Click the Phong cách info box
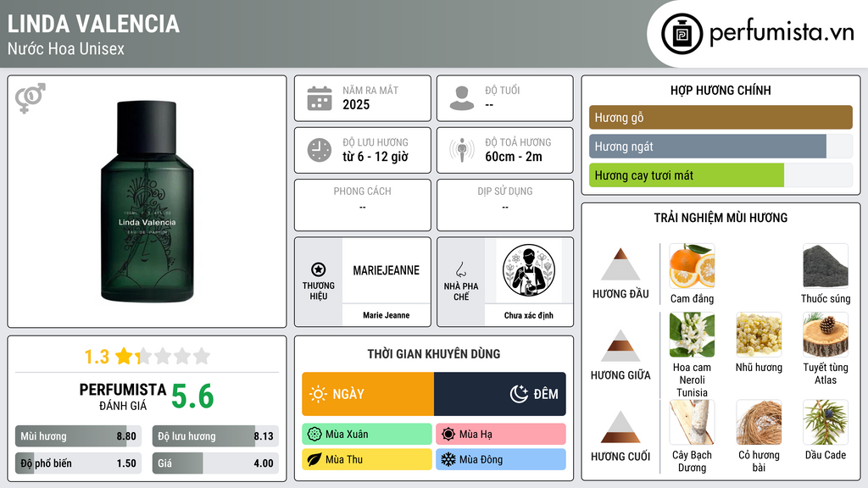 (363, 205)
